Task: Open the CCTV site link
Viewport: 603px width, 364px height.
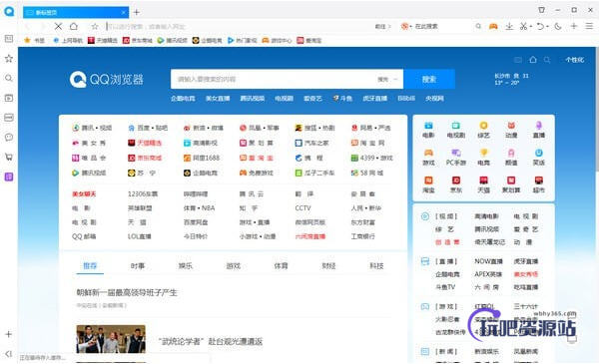Action: click(x=302, y=208)
